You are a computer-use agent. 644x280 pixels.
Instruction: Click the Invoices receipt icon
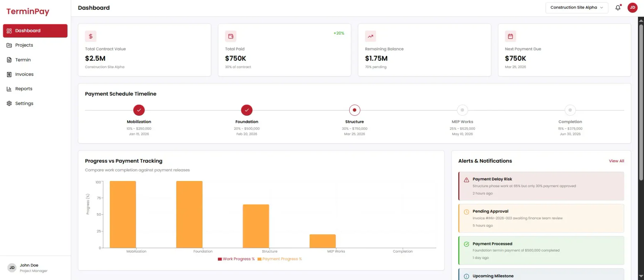point(9,74)
